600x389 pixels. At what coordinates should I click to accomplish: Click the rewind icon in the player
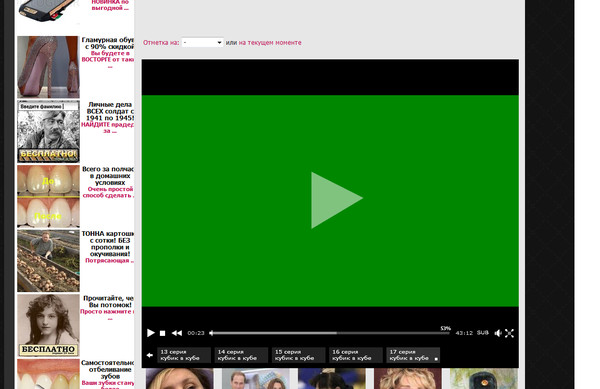click(177, 333)
